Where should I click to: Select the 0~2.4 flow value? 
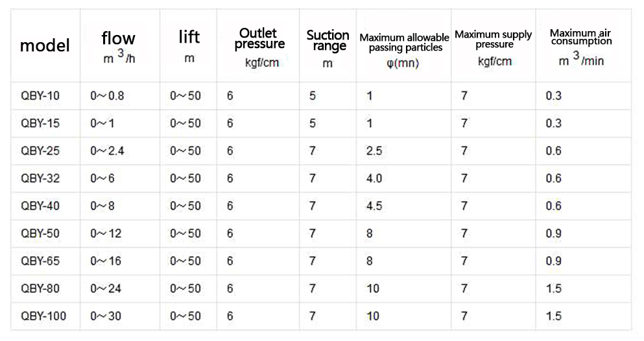tap(107, 151)
